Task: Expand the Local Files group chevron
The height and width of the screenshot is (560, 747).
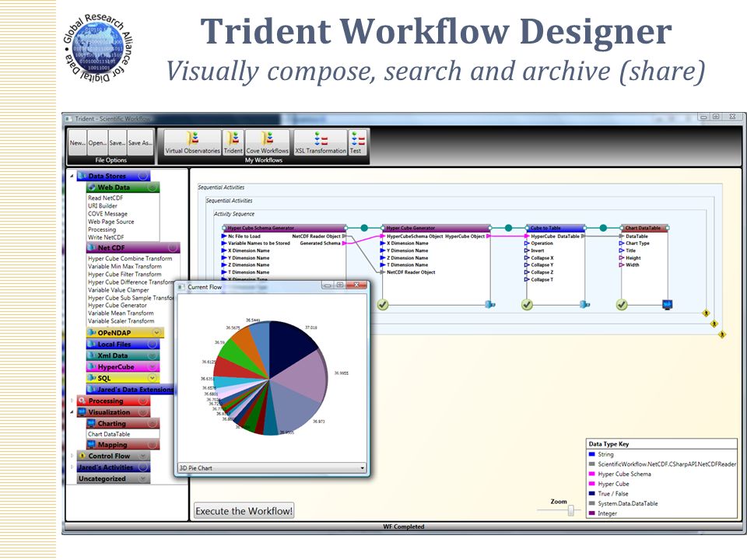Action: (x=152, y=344)
